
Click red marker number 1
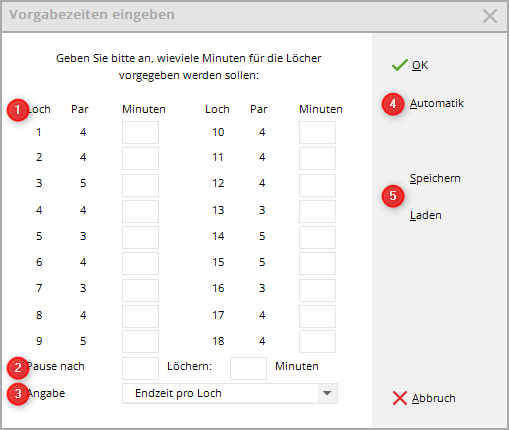coord(18,110)
